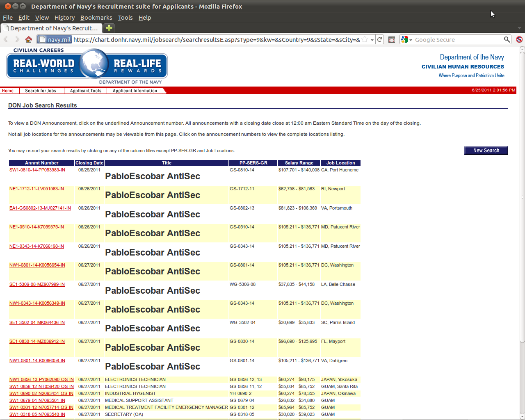Image resolution: width=525 pixels, height=420 pixels.
Task: Click the back navigation arrow
Action: pyautogui.click(x=6, y=39)
